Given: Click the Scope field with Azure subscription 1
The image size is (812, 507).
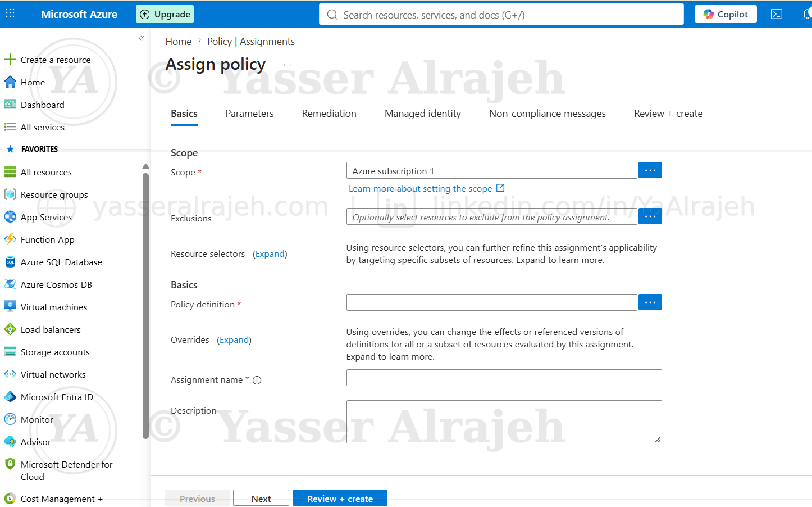Looking at the screenshot, I should pyautogui.click(x=492, y=170).
